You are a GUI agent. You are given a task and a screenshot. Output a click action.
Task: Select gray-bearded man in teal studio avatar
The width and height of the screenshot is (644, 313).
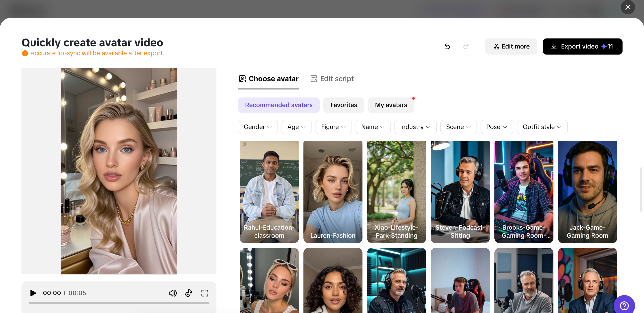tap(396, 280)
